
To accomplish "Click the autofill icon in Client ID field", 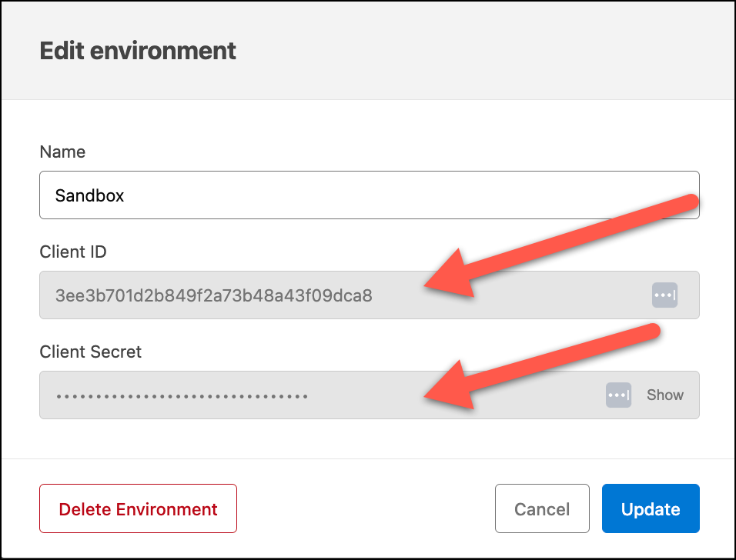I will point(664,295).
